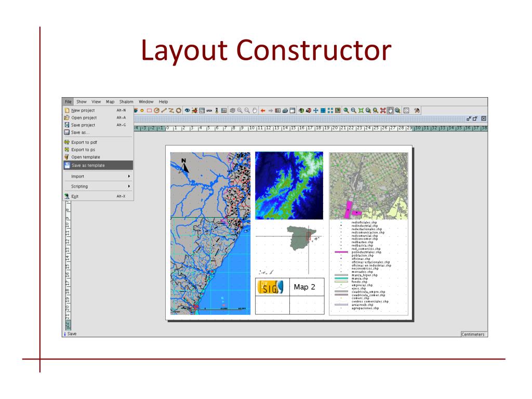
Task: Select the insert point tool (yellow circle)
Action: tap(142, 111)
